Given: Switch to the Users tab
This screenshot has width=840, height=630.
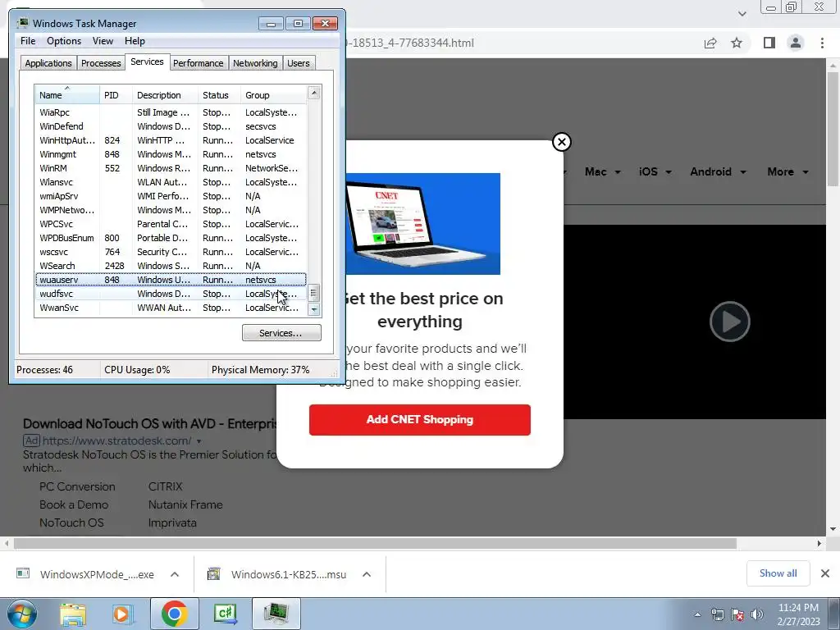Looking at the screenshot, I should point(299,63).
